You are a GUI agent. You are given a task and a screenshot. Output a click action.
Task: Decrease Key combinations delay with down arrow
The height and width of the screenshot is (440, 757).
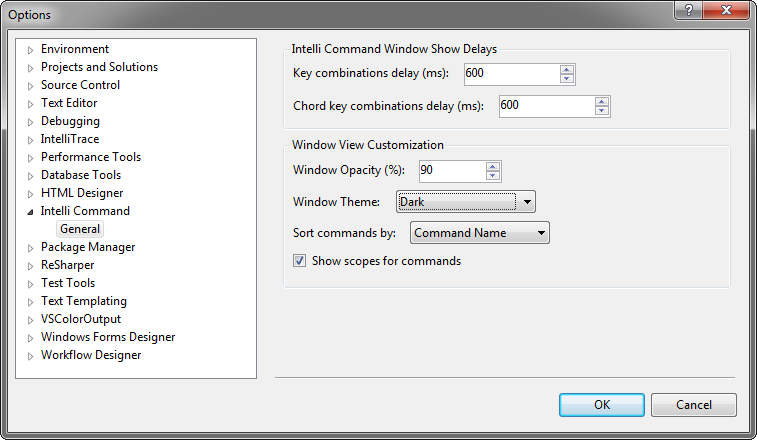pos(567,79)
